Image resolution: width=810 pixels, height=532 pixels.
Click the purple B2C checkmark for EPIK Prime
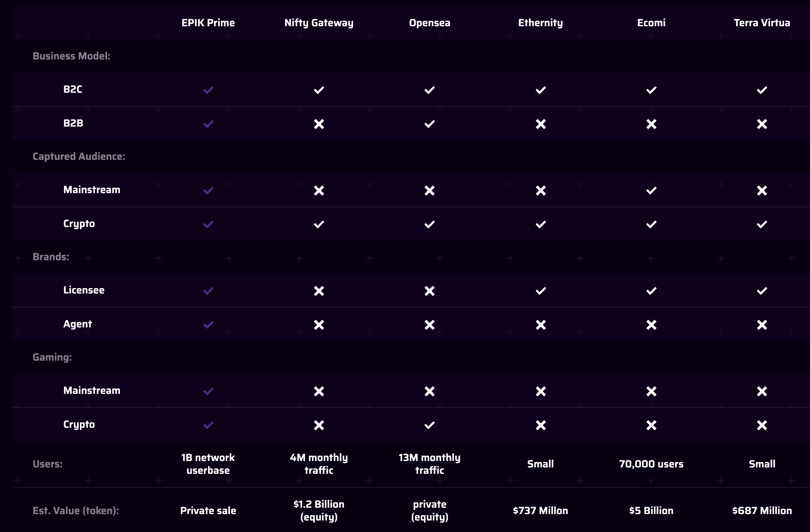coord(208,90)
